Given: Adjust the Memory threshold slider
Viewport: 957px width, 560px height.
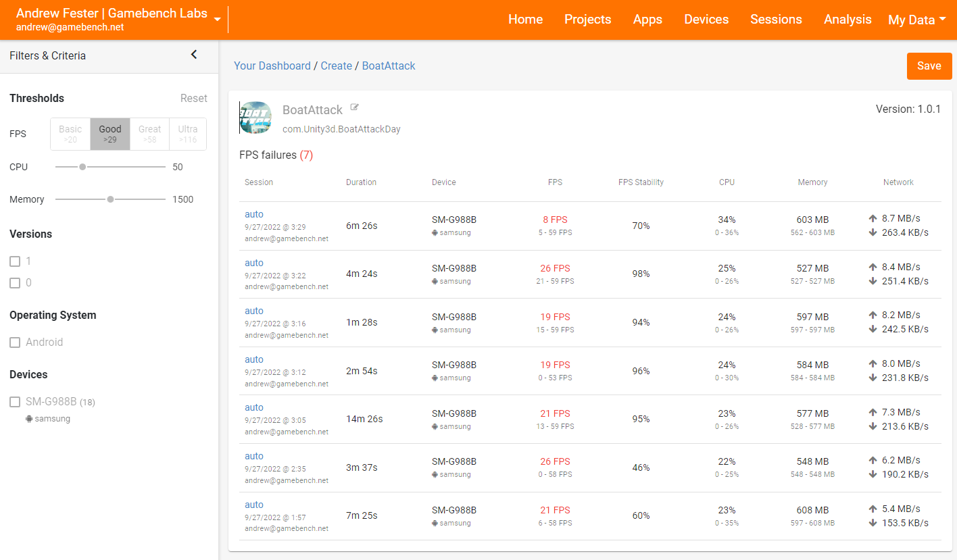Looking at the screenshot, I should click(x=110, y=199).
